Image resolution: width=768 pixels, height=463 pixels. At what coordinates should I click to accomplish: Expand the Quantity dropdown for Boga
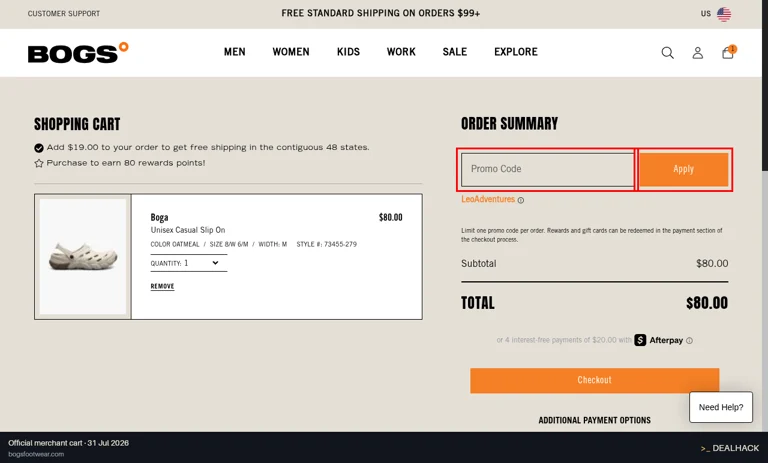189,263
